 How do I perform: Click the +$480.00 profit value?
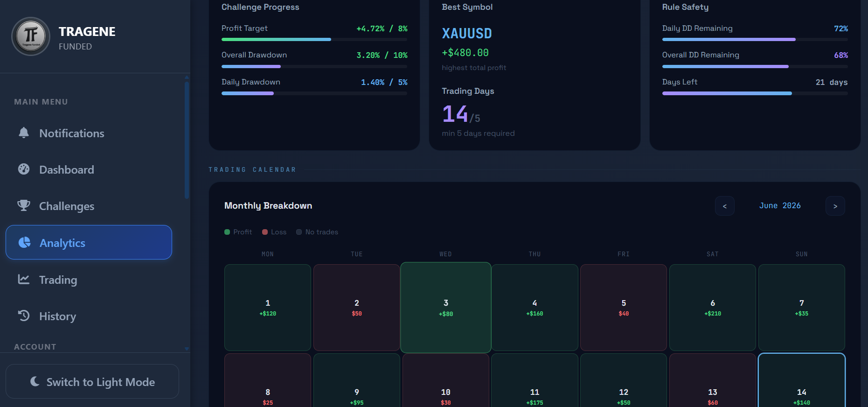[465, 53]
